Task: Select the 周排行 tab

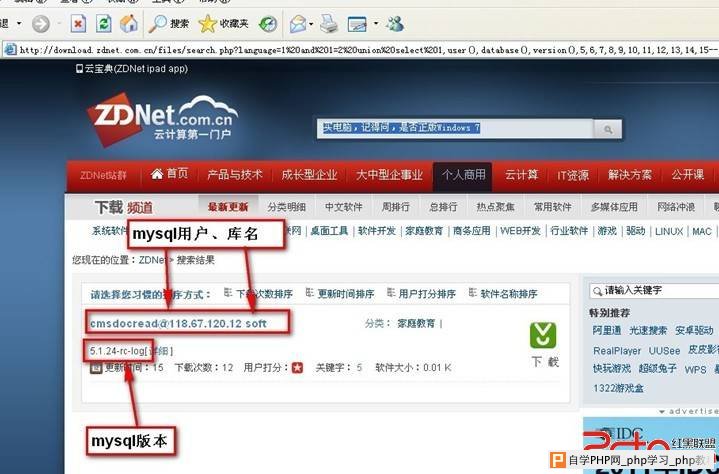Action: [x=395, y=207]
